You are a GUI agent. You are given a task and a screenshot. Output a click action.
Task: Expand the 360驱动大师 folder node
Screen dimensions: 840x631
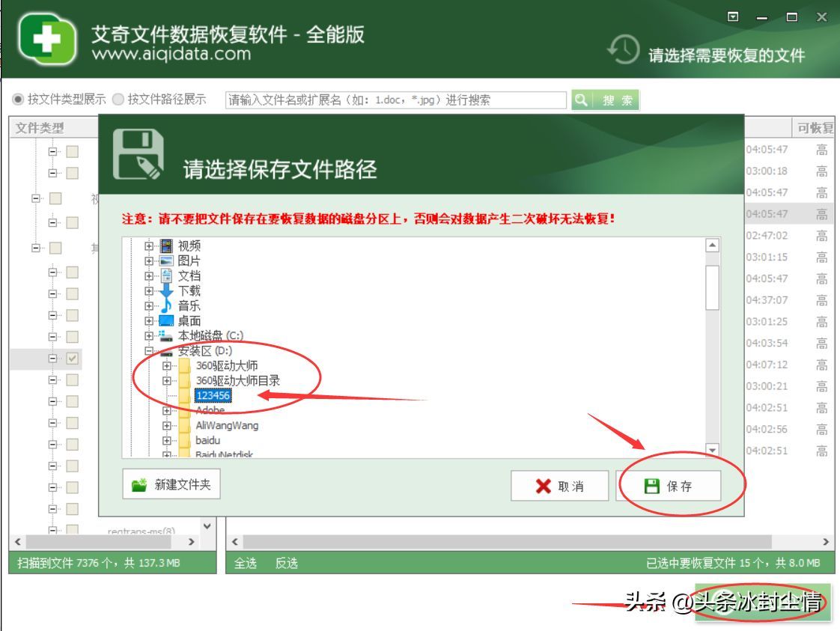click(167, 366)
